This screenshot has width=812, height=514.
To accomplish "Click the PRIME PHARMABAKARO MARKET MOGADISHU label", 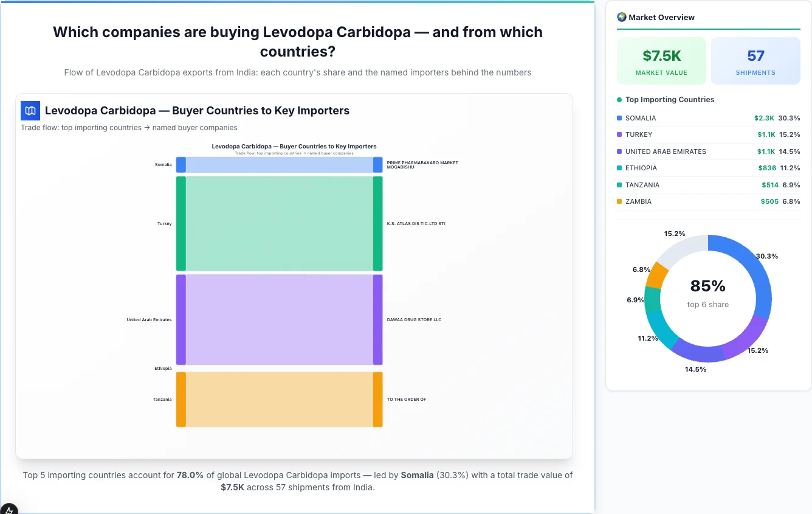I will pos(422,165).
